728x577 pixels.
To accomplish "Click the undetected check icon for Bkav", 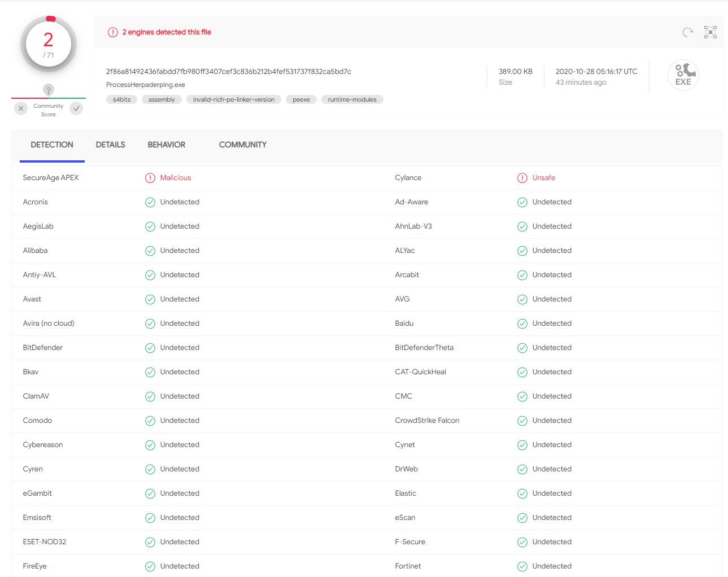I will (x=150, y=372).
